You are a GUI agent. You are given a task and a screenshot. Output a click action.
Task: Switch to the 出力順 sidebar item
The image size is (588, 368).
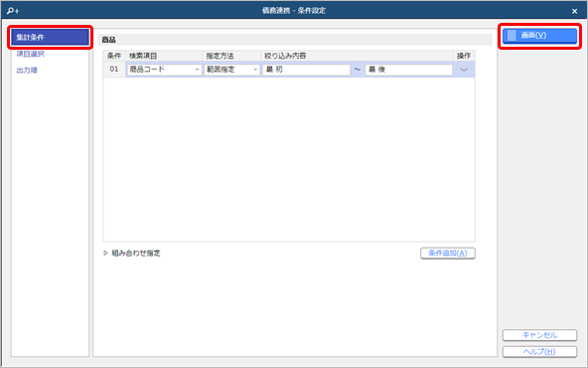click(x=27, y=71)
